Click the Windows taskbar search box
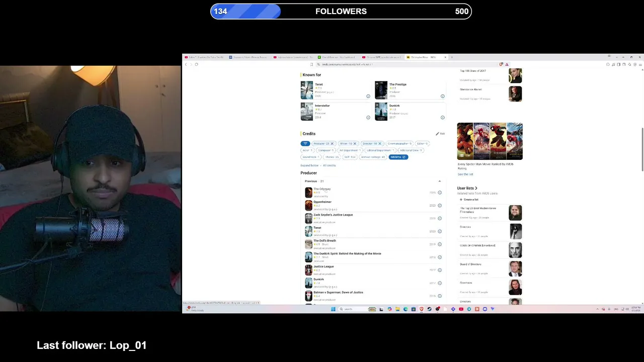 pos(357,309)
